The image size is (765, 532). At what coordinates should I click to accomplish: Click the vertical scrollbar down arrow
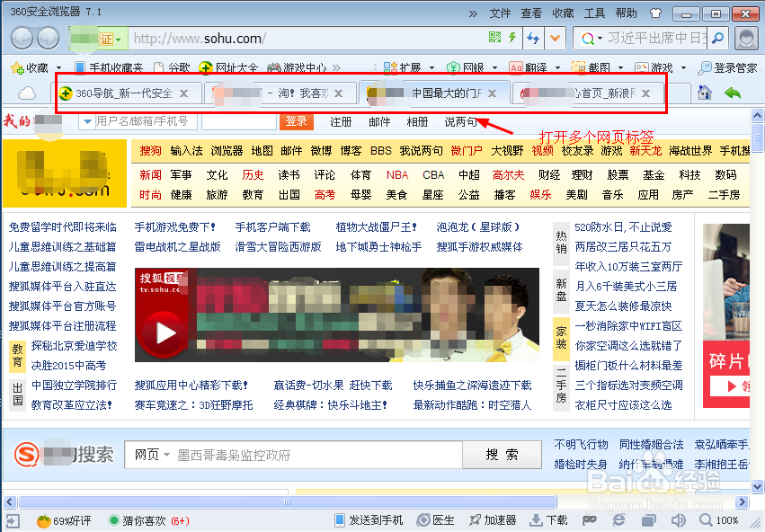757,486
